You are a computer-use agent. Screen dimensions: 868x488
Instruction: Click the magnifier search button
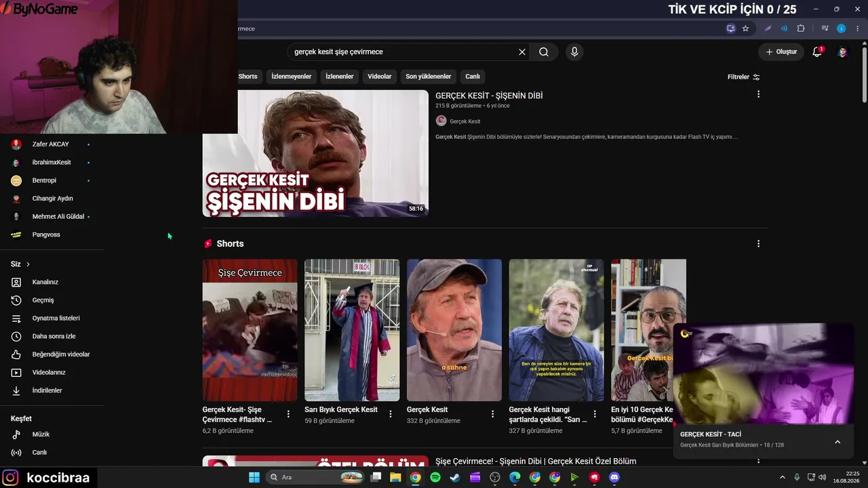click(544, 52)
